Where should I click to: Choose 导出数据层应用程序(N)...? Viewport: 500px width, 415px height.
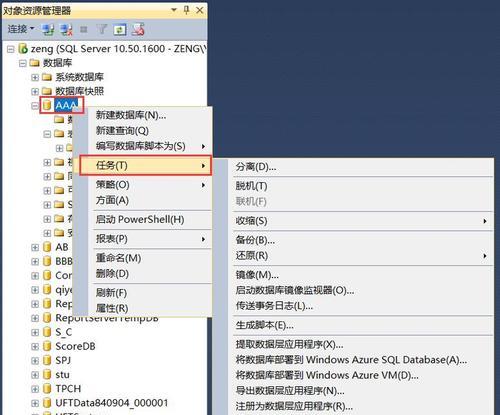[290, 391]
